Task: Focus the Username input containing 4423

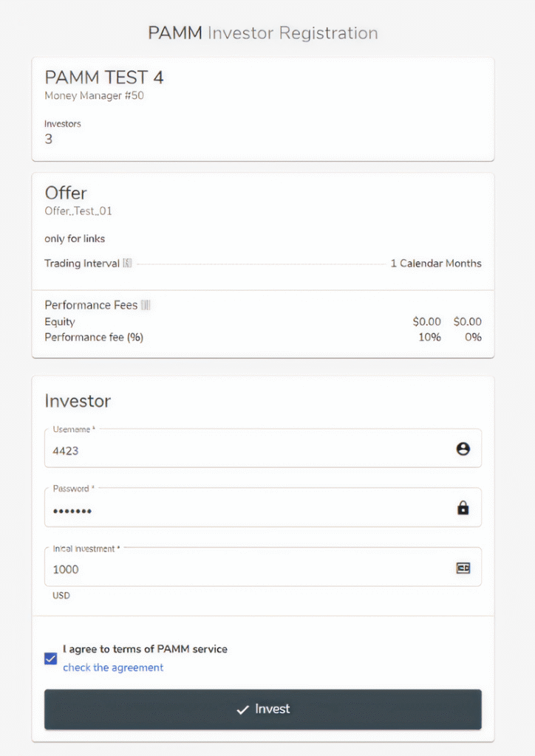Action: click(244, 450)
